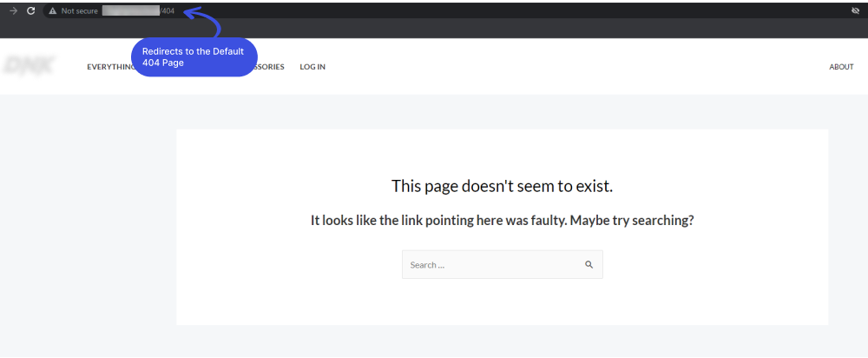Open the LOG IN menu link

(312, 67)
